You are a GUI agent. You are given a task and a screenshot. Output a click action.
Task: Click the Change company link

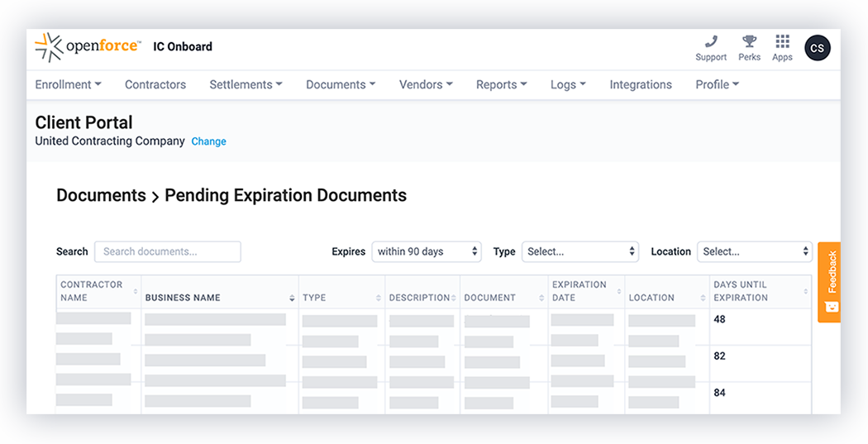point(208,141)
